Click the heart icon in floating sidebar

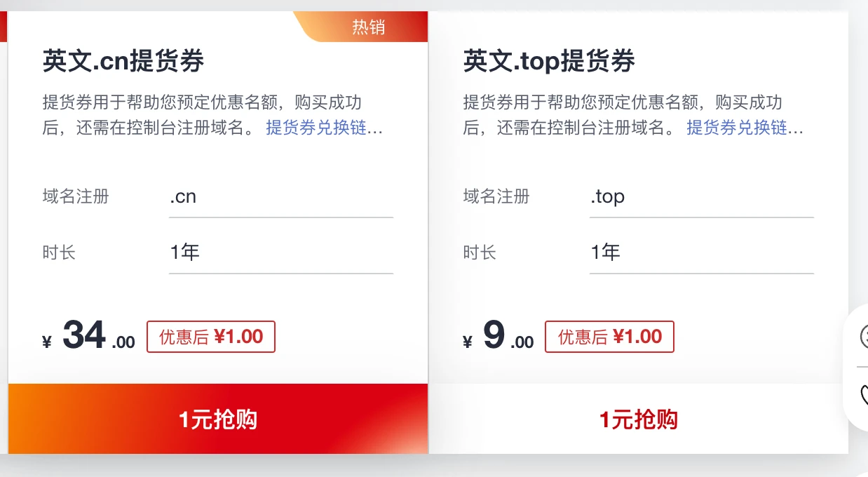tap(864, 396)
